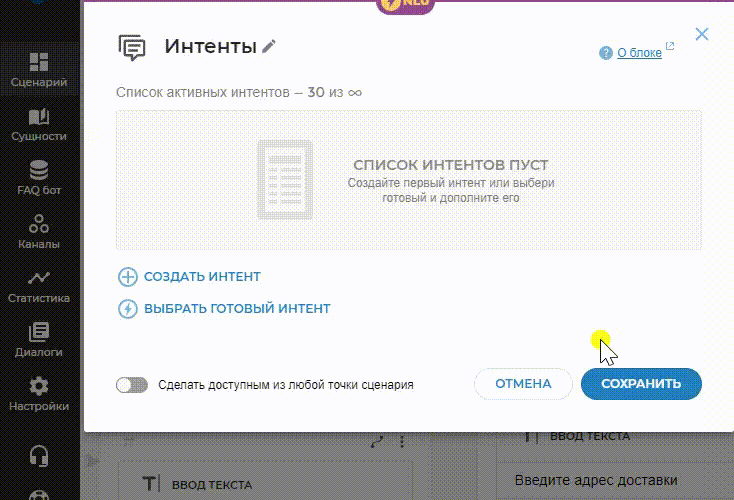Click the headset support icon
This screenshot has width=734, height=500.
39,456
